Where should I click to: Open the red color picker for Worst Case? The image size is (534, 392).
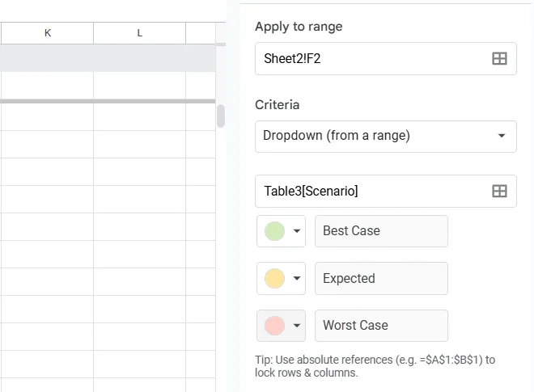(281, 326)
